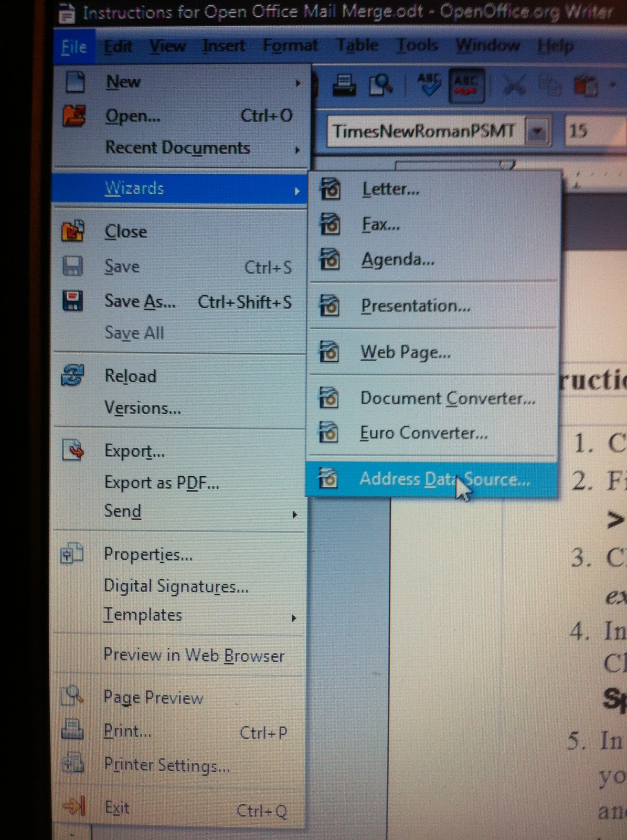This screenshot has width=627, height=840.
Task: Click the Euro Converter wizard icon
Action: pyautogui.click(x=328, y=433)
